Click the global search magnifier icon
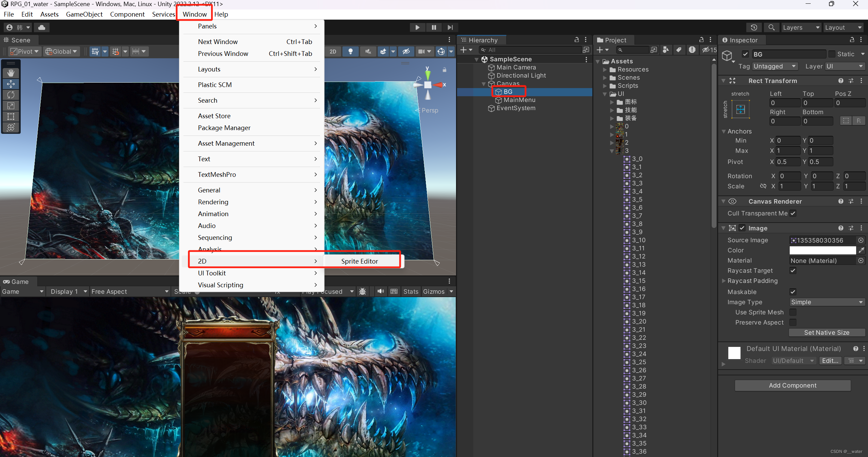 click(x=771, y=27)
